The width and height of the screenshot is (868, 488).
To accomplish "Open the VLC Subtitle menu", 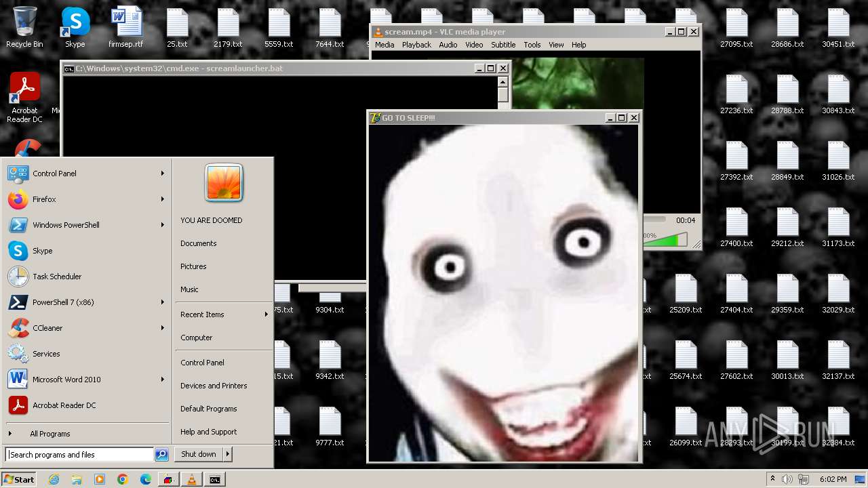I will (x=503, y=45).
